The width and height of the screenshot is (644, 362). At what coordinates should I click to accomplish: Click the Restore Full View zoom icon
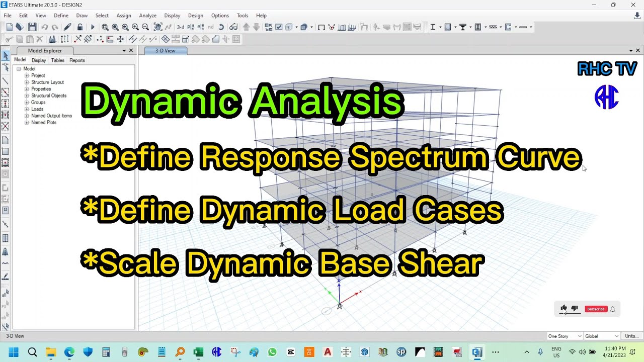[x=115, y=27]
